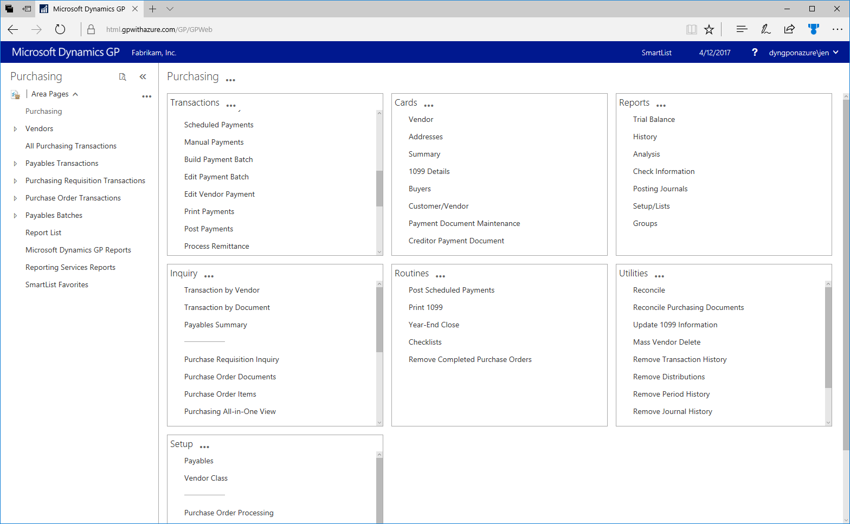Expand Payables Batches tree arrow
This screenshot has height=524, width=850.
pos(15,216)
